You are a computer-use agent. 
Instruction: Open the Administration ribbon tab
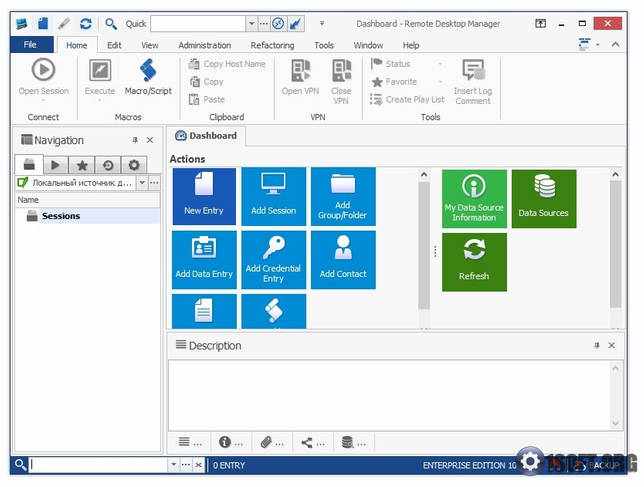pos(205,45)
